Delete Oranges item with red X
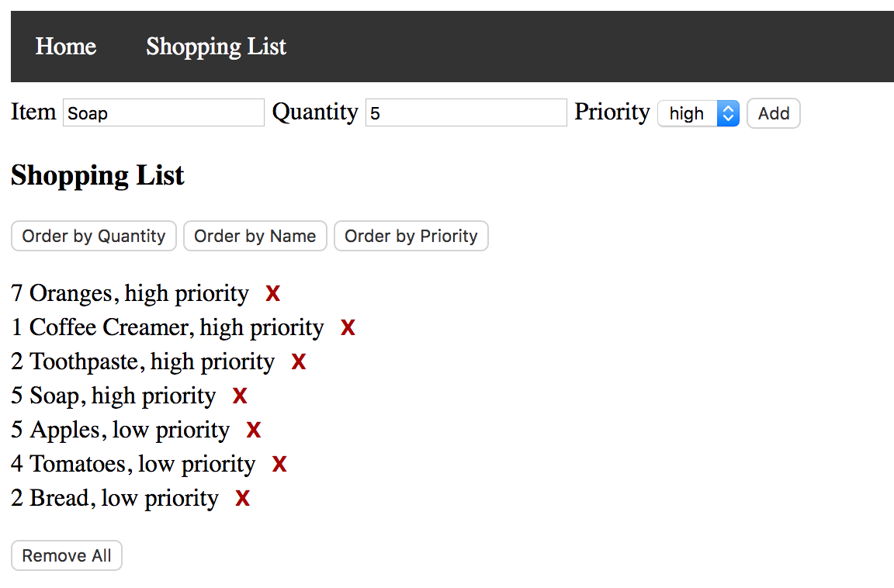The height and width of the screenshot is (588, 894). pyautogui.click(x=272, y=294)
